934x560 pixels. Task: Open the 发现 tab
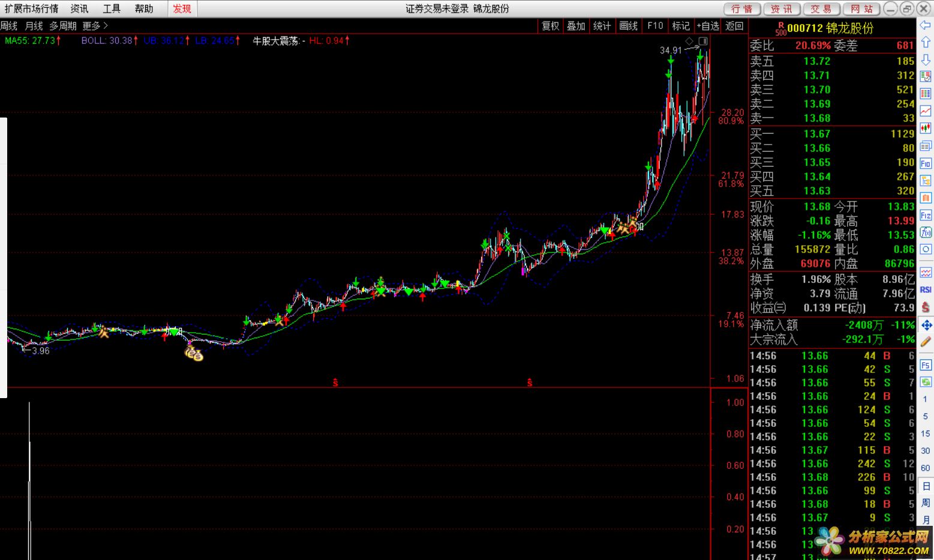click(182, 8)
